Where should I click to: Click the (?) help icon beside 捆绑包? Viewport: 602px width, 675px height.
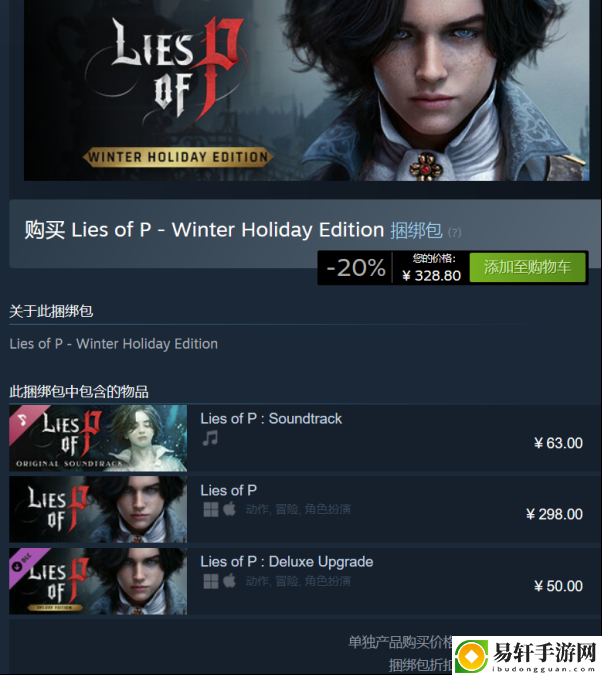pyautogui.click(x=455, y=232)
